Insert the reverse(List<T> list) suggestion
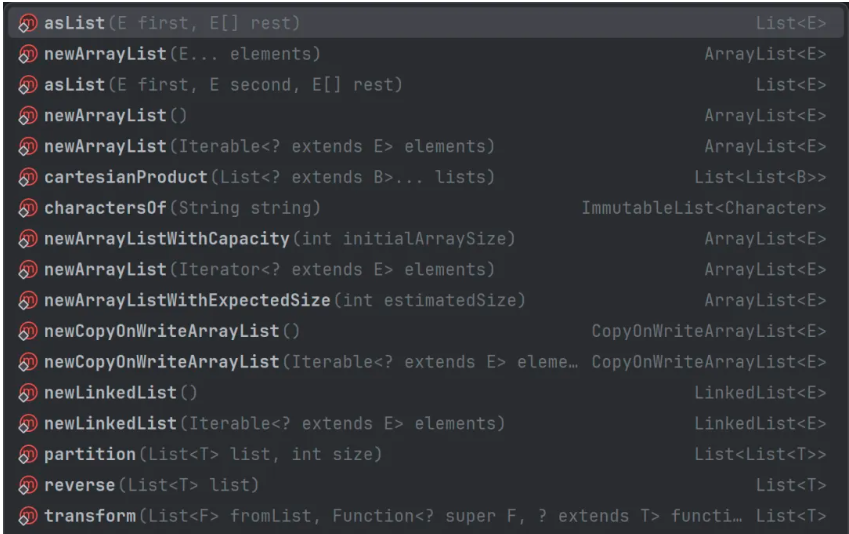849x534 pixels. [150, 486]
